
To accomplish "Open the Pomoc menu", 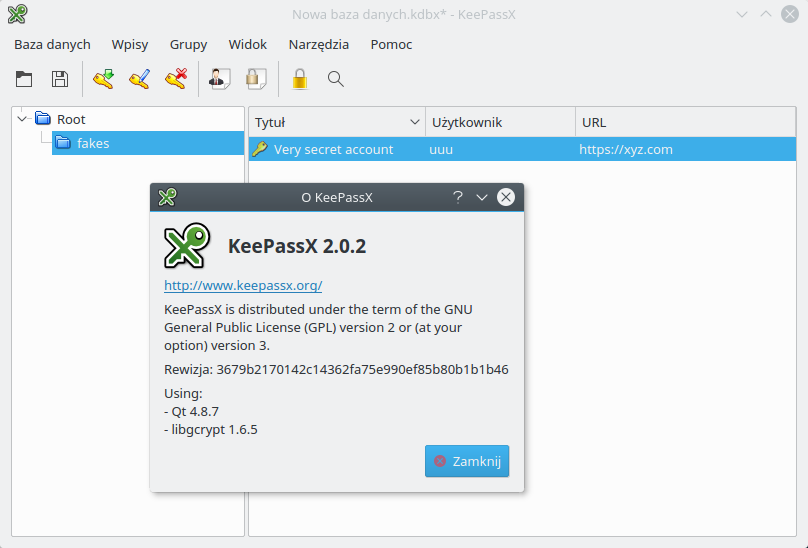I will point(391,44).
